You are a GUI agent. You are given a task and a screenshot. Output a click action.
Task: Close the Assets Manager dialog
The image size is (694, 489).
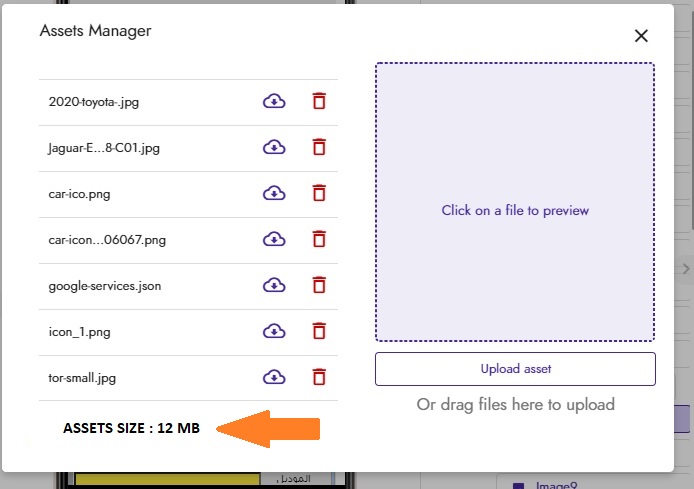[x=641, y=36]
